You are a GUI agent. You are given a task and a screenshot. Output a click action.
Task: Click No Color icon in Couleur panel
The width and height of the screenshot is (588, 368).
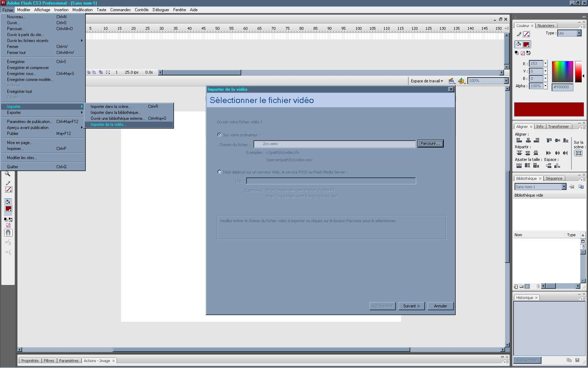[523, 53]
